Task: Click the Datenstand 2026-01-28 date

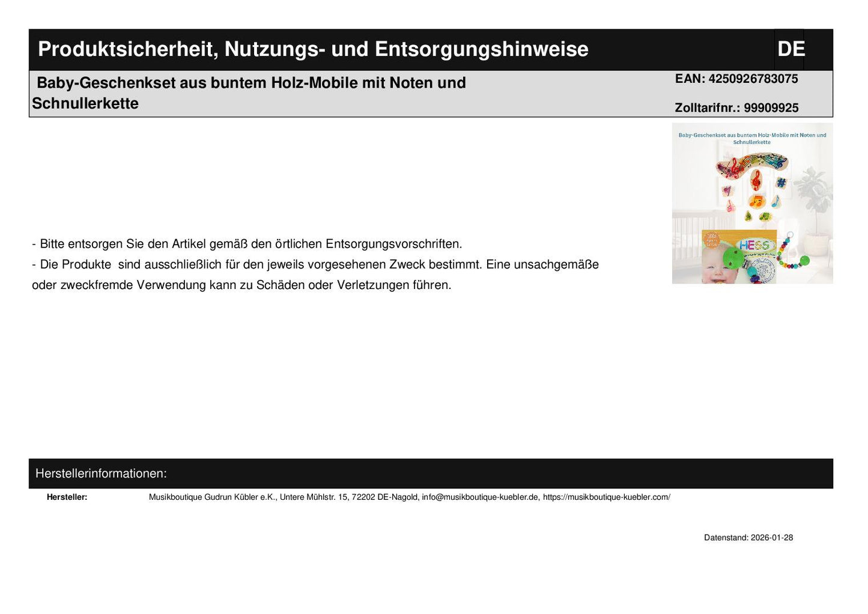Action: (748, 538)
